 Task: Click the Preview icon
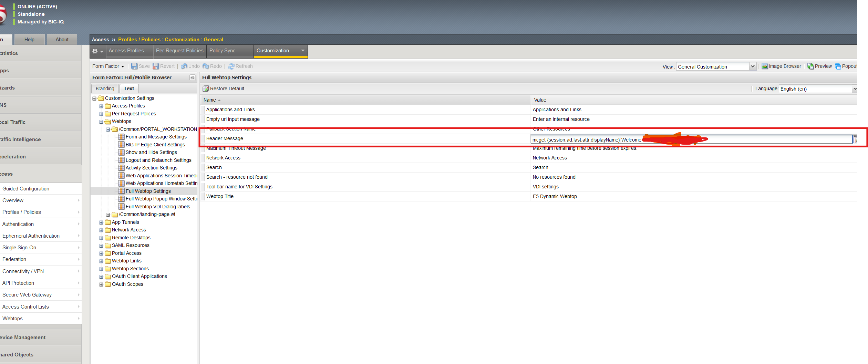click(810, 66)
